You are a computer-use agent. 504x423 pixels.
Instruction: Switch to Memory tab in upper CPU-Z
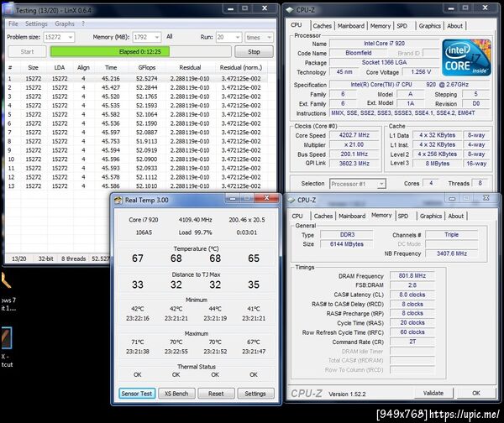[381, 26]
